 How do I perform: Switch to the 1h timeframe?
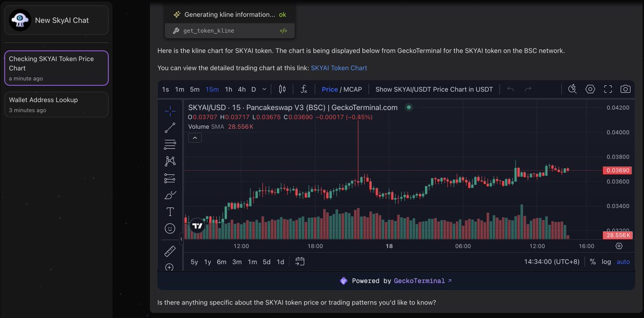coord(229,89)
